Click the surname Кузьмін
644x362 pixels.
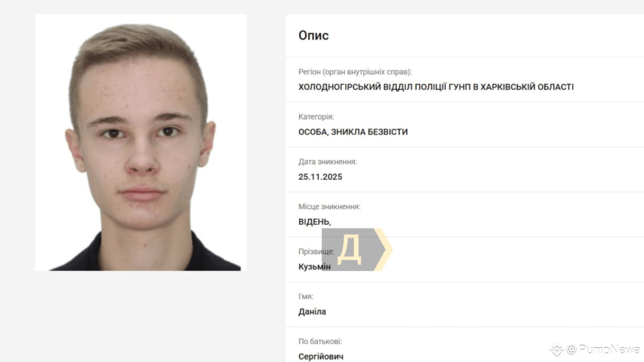(314, 266)
